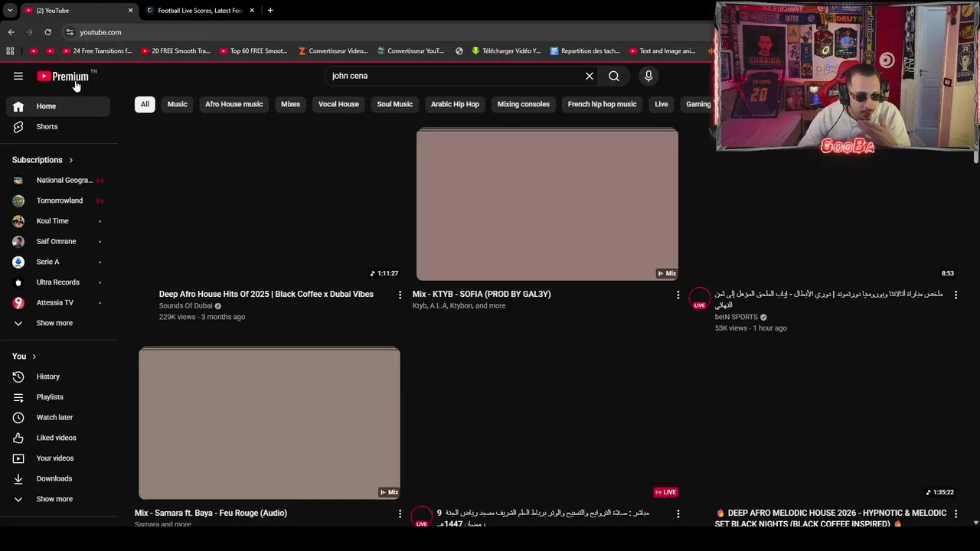Open National Geographic subscription channel
The height and width of the screenshot is (551, 980).
click(58, 180)
